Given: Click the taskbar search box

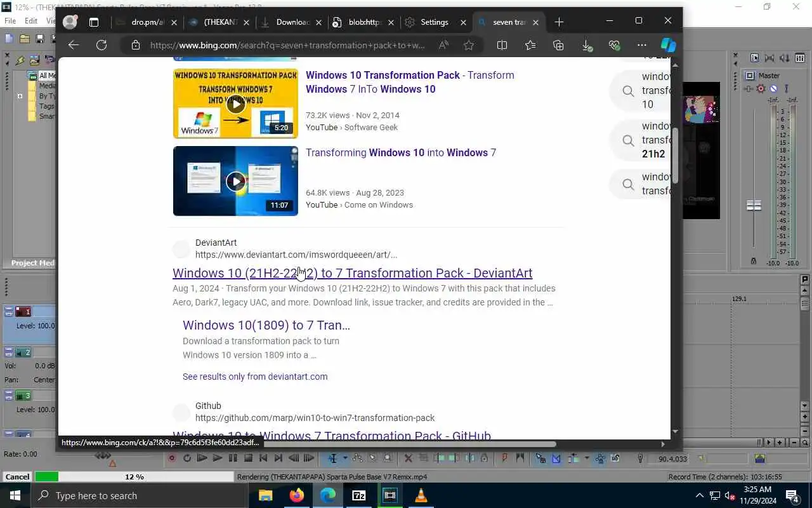Looking at the screenshot, I should click(140, 496).
